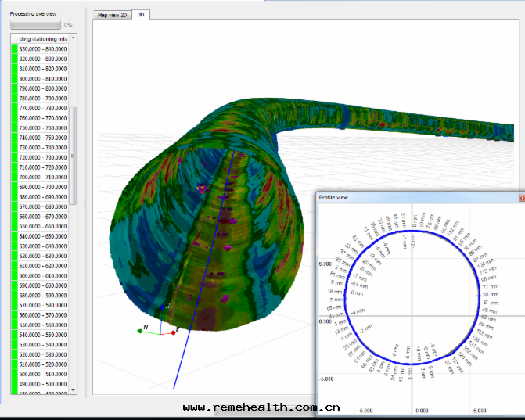Click the red E axis point on gizmo
The width and height of the screenshot is (525, 420).
coord(173,333)
